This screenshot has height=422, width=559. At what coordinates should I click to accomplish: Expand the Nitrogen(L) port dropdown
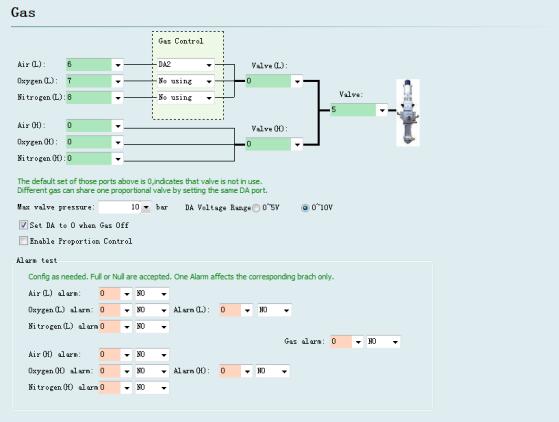pyautogui.click(x=118, y=98)
